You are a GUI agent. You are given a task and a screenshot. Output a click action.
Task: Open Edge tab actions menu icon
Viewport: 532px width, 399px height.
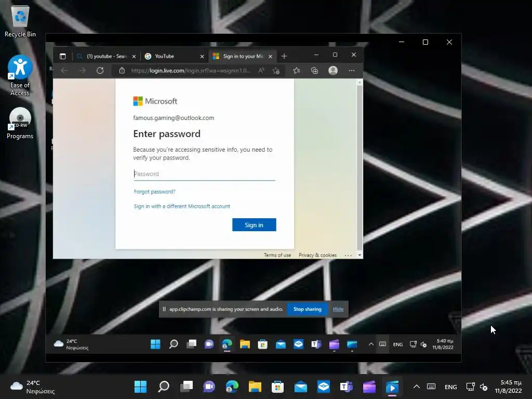(63, 56)
